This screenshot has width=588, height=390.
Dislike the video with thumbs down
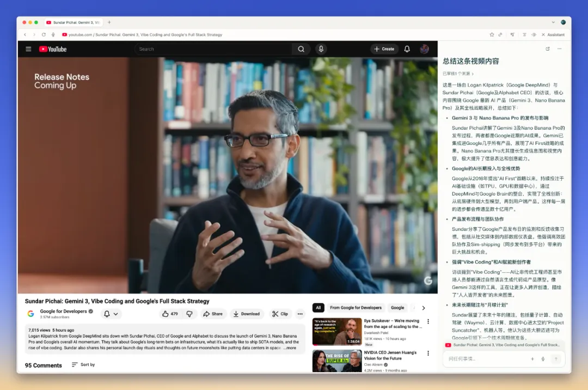point(189,314)
